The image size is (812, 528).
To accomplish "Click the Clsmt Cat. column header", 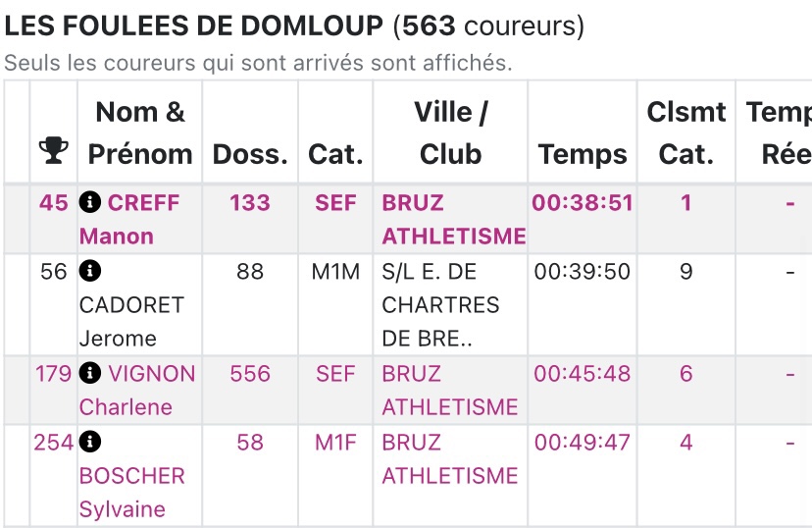I will [685, 132].
